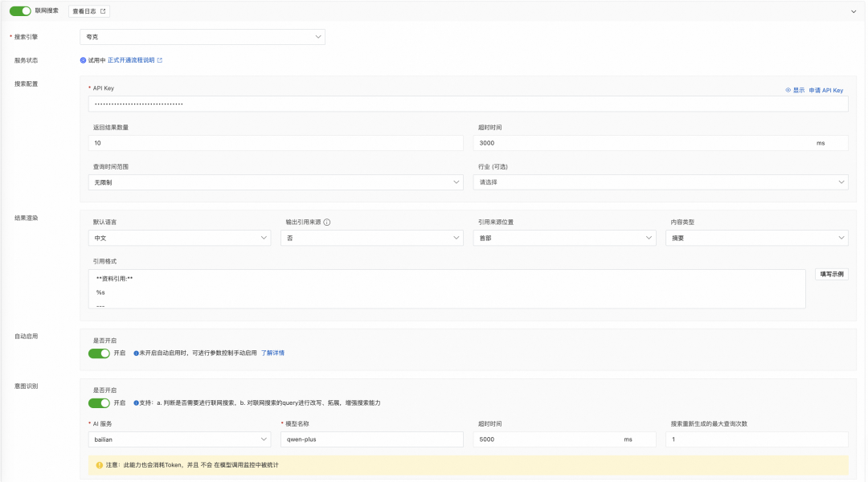Click the 填写示例 button
The image size is (868, 482).
coord(831,275)
